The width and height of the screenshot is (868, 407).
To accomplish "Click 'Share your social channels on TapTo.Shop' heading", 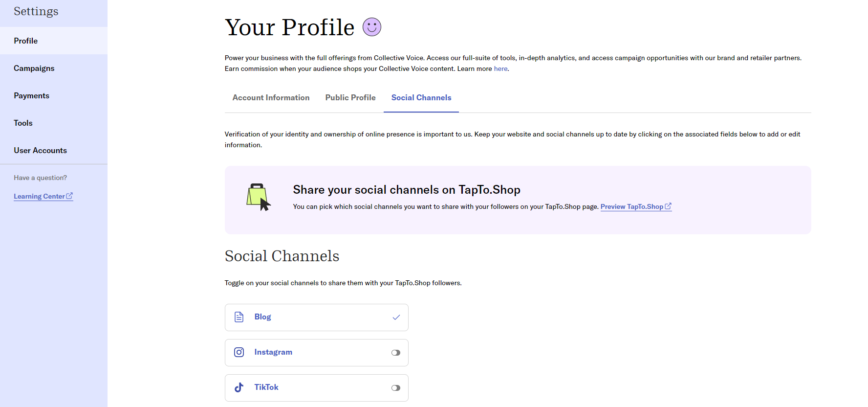I will tap(407, 190).
